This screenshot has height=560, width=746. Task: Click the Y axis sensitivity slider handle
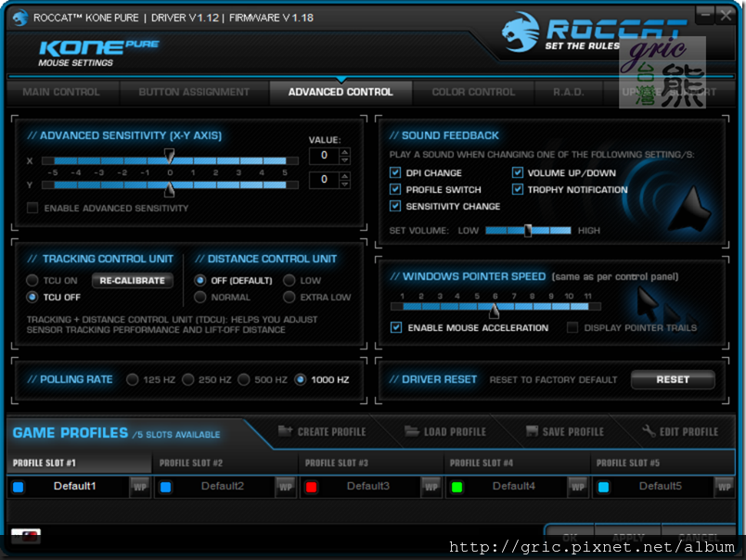(x=170, y=190)
